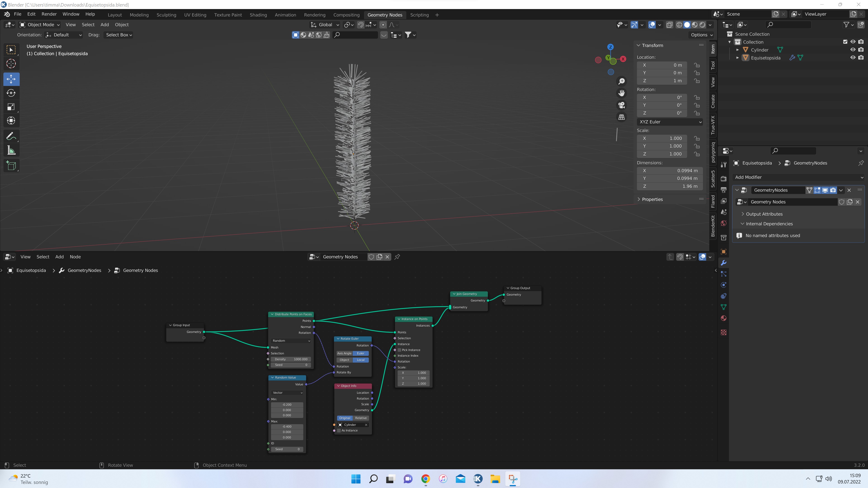Switch to the Modeling workspace tab
This screenshot has width=868, height=488.
pyautogui.click(x=139, y=15)
